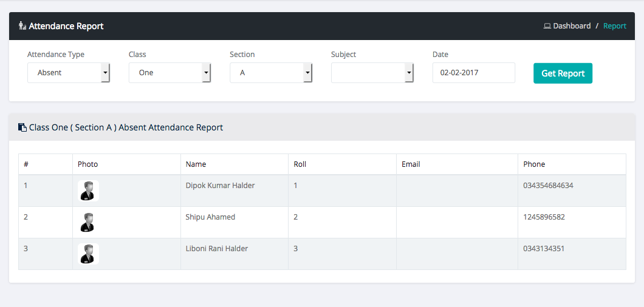The width and height of the screenshot is (644, 307).
Task: Click the Roll column header
Action: (x=300, y=164)
